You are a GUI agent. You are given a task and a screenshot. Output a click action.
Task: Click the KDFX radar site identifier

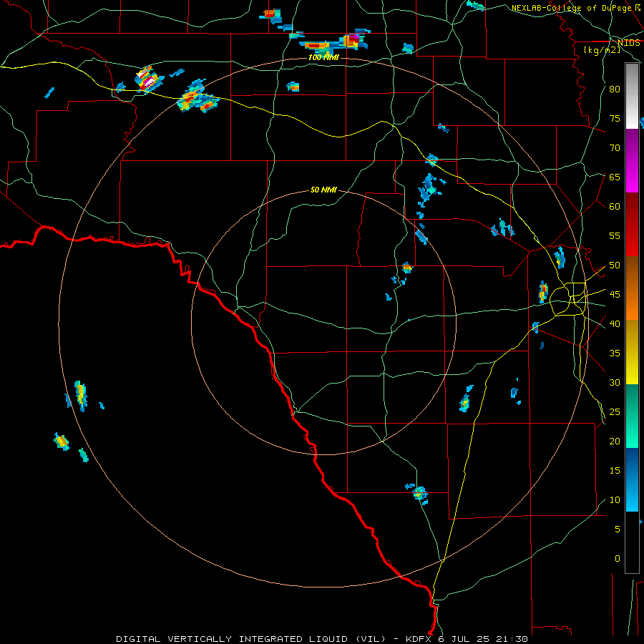420,639
